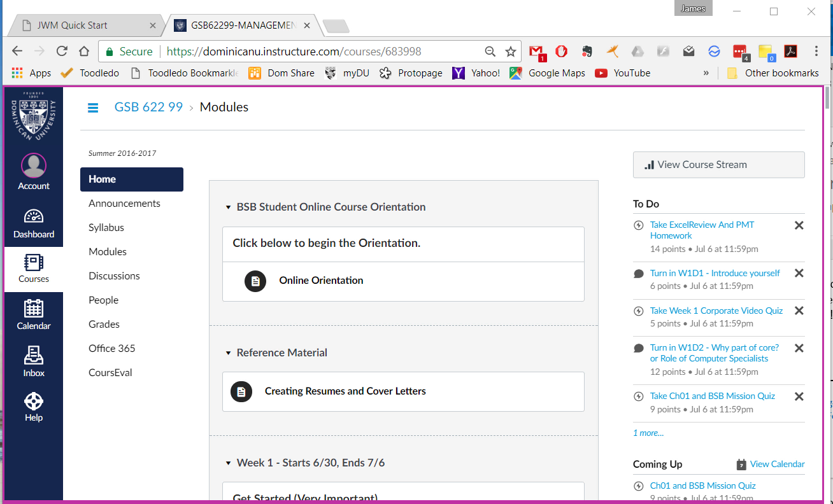The image size is (833, 504).
Task: Open the Calendar from left sidebar
Action: [x=34, y=314]
